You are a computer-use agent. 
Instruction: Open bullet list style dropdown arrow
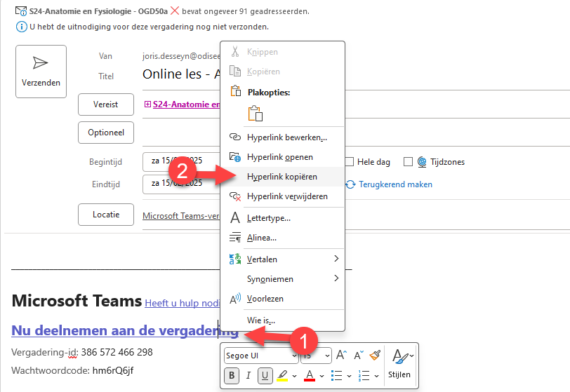point(349,376)
